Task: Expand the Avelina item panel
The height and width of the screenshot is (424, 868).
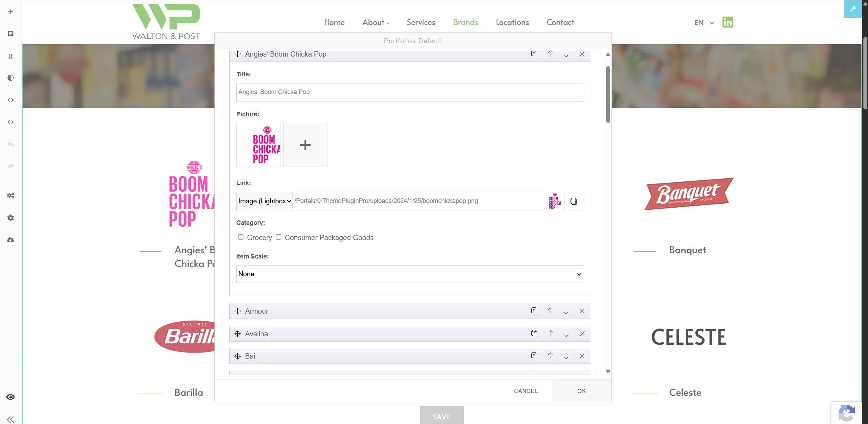Action: tap(410, 334)
